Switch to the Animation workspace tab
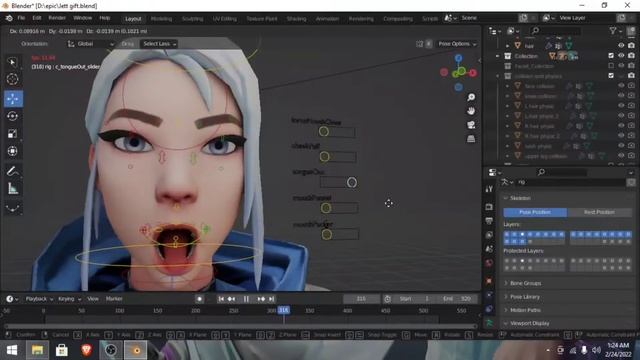This screenshot has width=640, height=360. 327,19
